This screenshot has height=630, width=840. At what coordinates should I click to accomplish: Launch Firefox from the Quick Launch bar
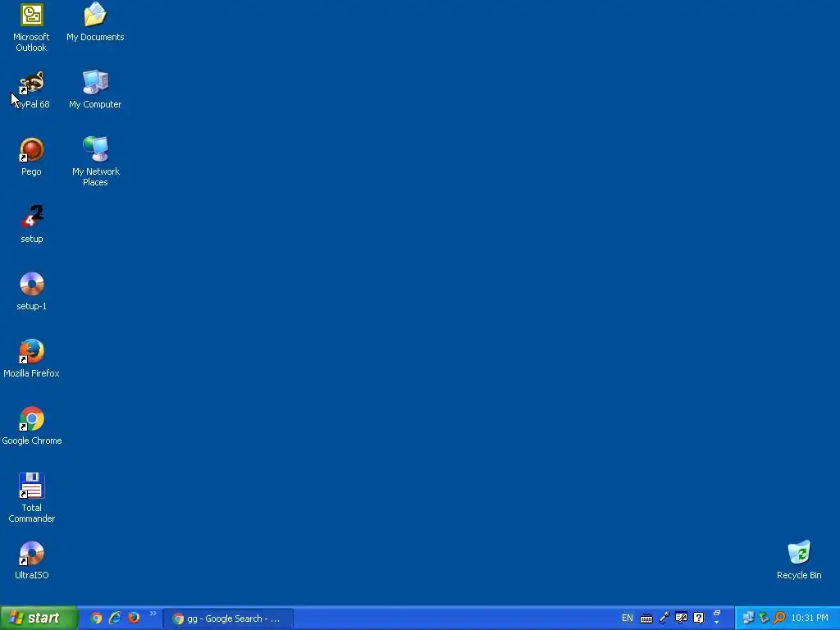(134, 618)
